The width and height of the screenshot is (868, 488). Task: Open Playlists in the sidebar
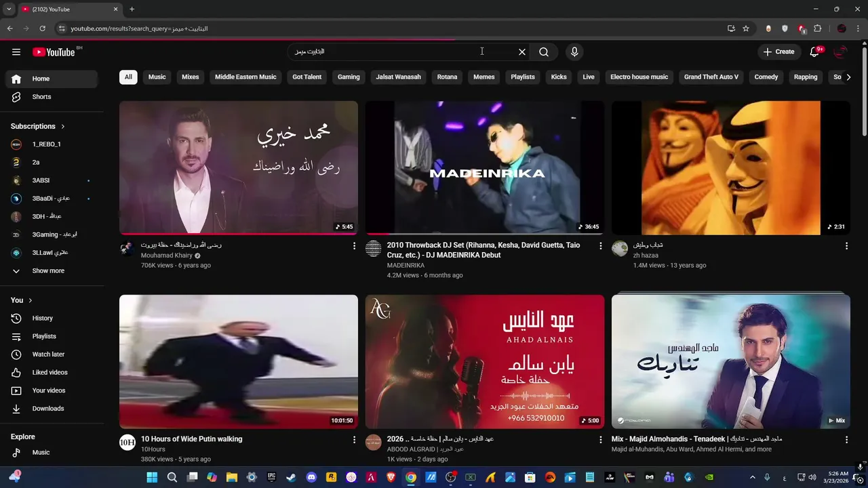coord(52,336)
